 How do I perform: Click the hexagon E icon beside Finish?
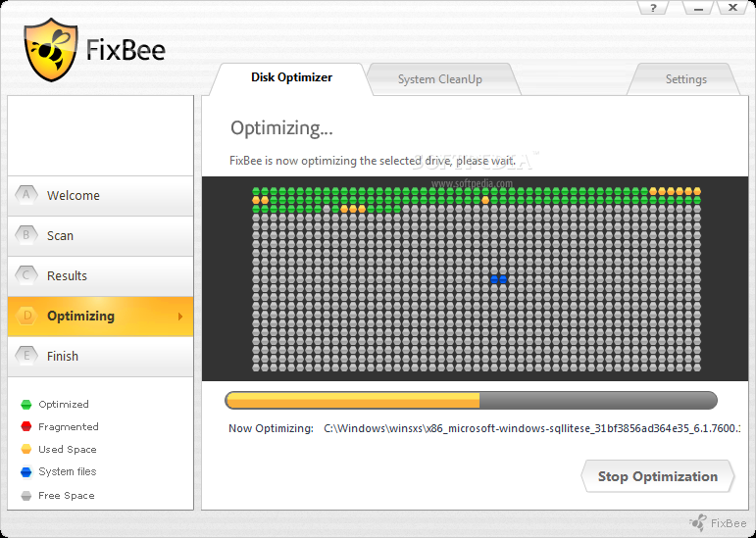tap(26, 356)
